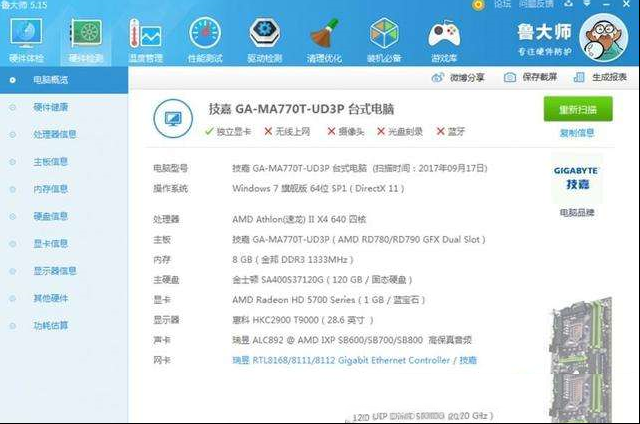The height and width of the screenshot is (424, 640).
Task: Click the SA400S37120G 120 GB disk value
Action: coord(322,280)
